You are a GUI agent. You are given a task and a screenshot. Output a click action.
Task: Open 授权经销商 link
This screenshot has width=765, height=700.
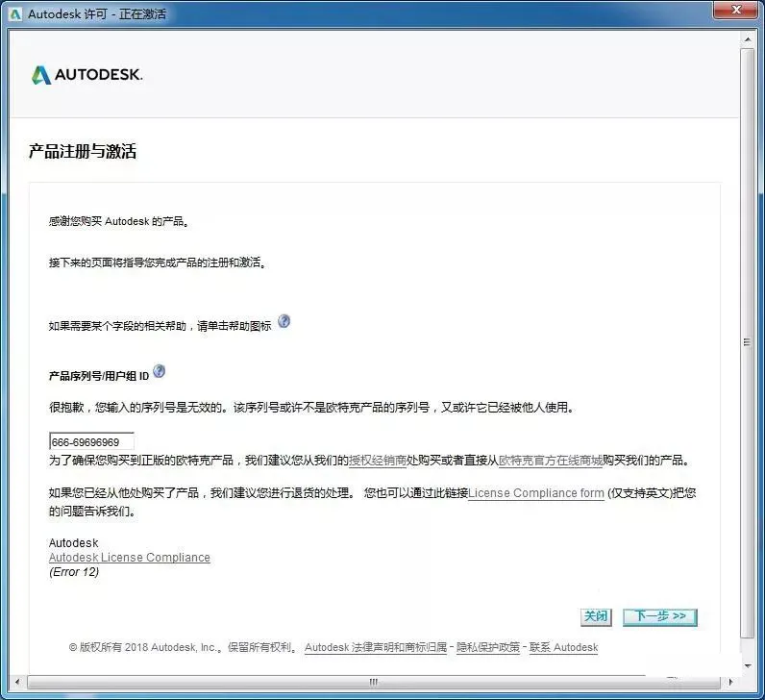tap(377, 461)
